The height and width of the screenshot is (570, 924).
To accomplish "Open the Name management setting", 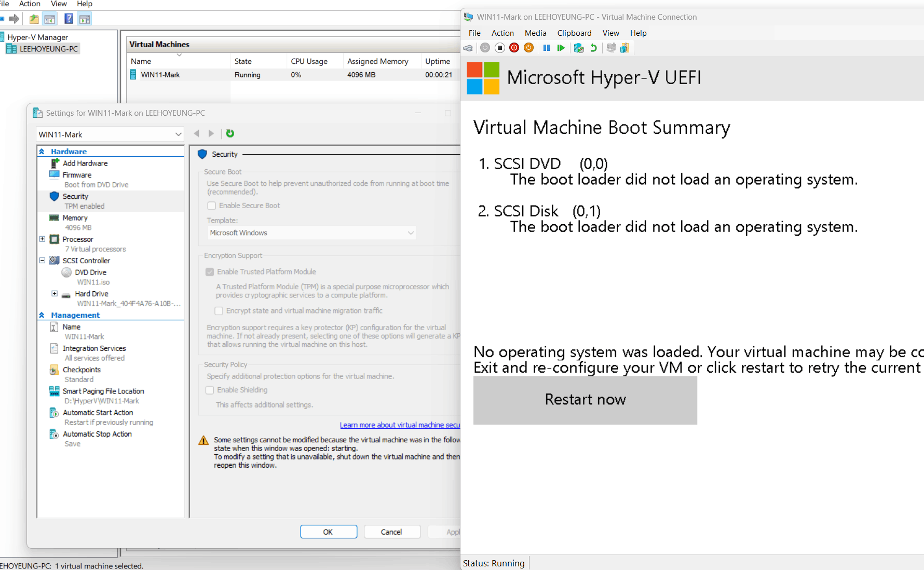I will (71, 327).
